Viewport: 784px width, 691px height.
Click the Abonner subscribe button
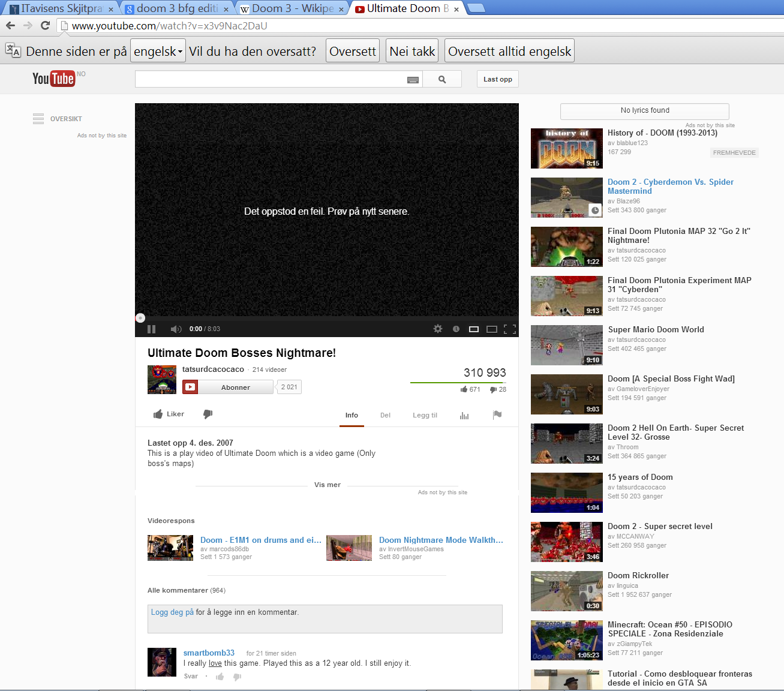(x=235, y=387)
